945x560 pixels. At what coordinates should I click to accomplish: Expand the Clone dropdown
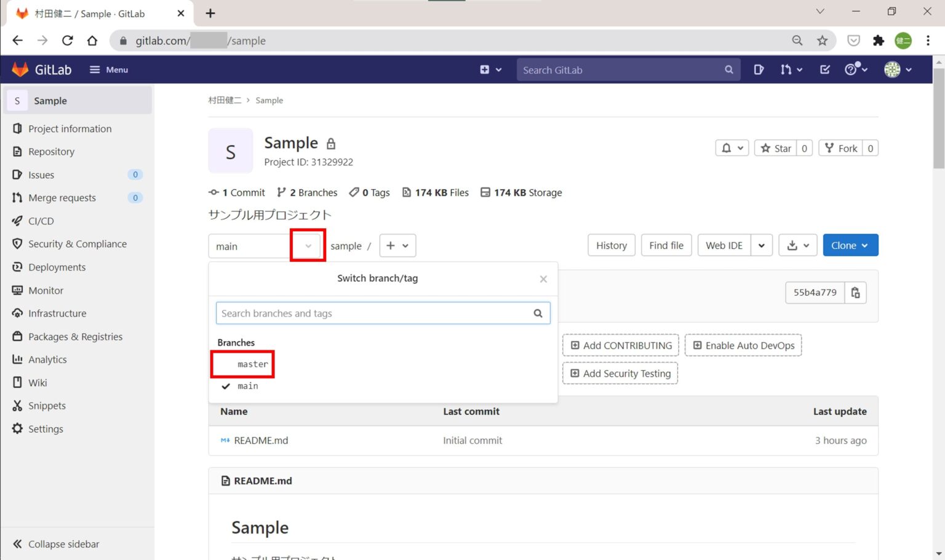[x=850, y=245]
